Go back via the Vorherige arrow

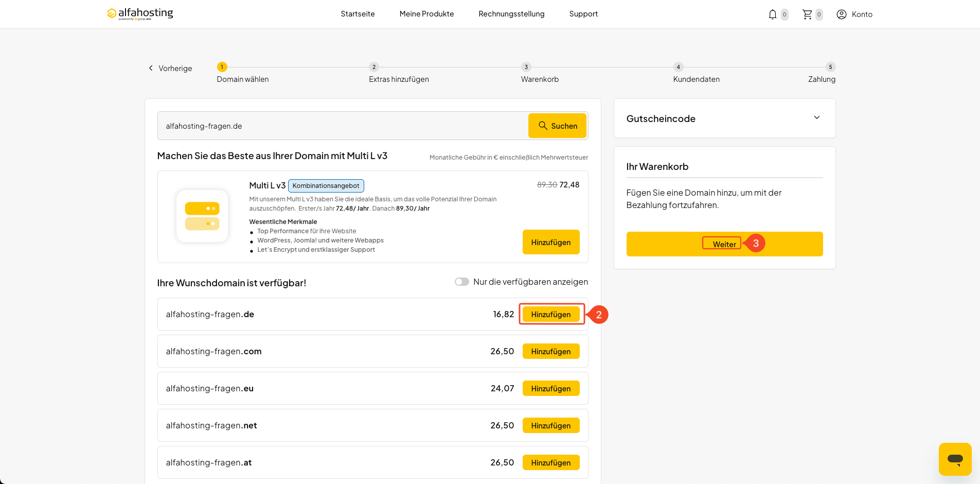[x=170, y=68]
